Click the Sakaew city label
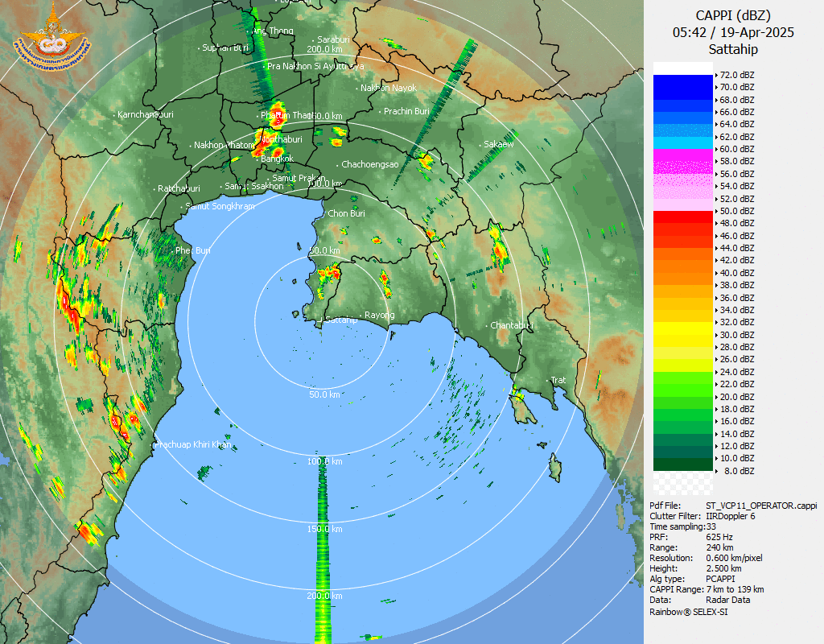The height and width of the screenshot is (644, 824). coord(499,144)
